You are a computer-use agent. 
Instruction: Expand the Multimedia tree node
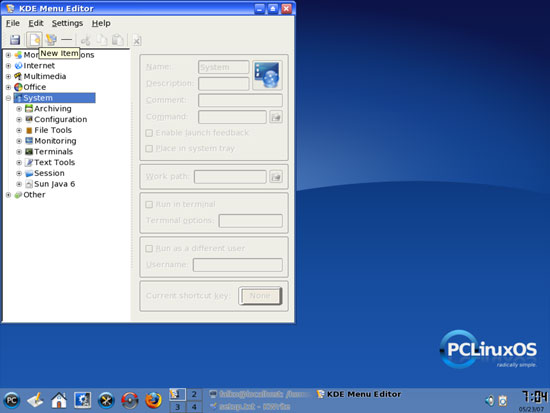pos(8,76)
